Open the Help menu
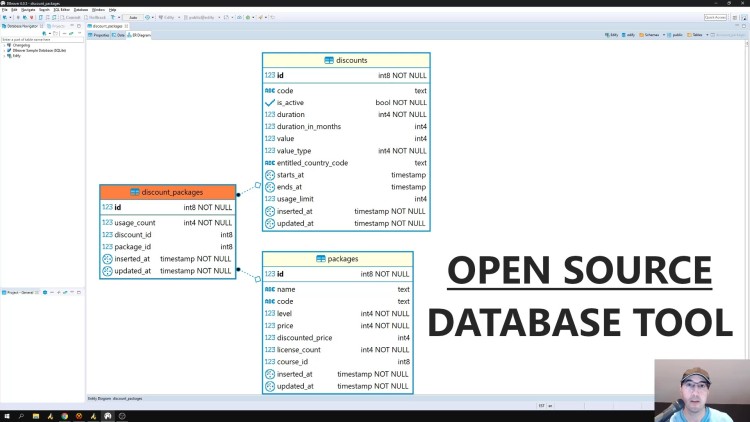 pos(113,10)
